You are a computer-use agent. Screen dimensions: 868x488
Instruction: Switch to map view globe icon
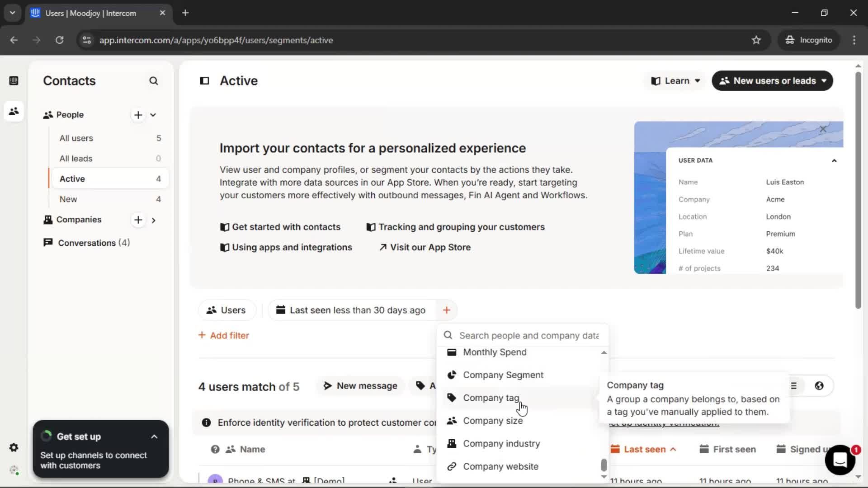[x=819, y=386]
